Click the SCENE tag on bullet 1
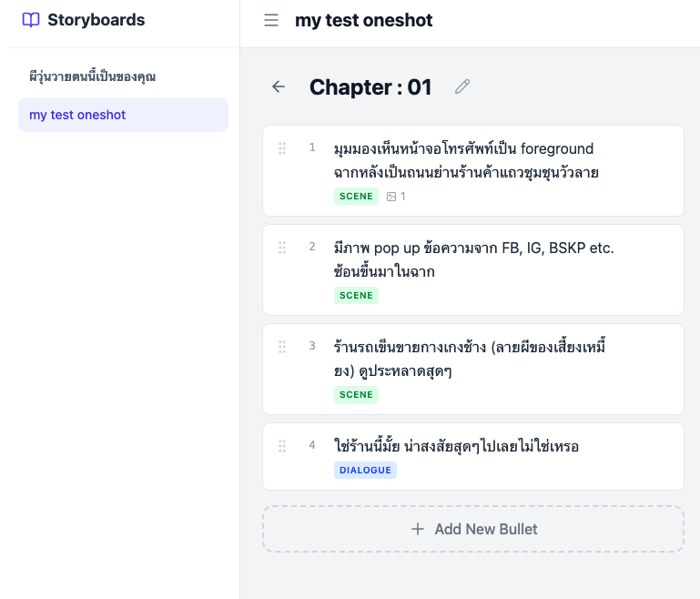The height and width of the screenshot is (599, 700). 356,197
